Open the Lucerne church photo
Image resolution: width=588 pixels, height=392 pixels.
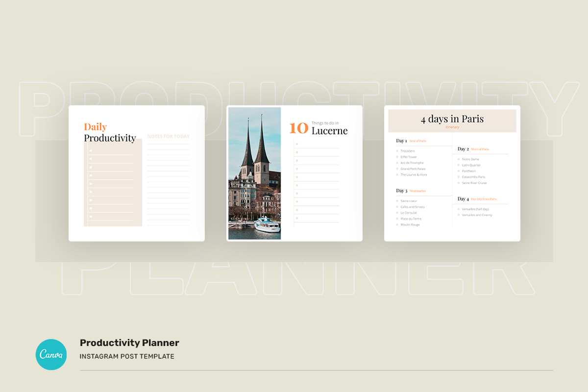pyautogui.click(x=255, y=173)
